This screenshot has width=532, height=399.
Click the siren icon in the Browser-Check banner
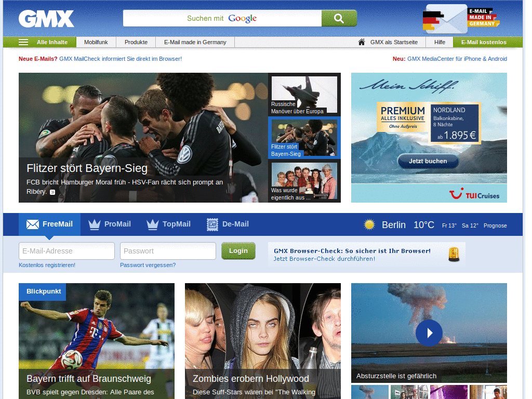(454, 254)
